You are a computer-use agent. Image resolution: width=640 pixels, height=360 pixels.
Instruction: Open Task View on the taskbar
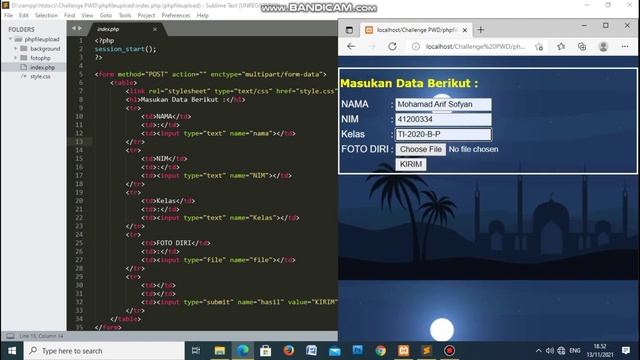click(196, 351)
